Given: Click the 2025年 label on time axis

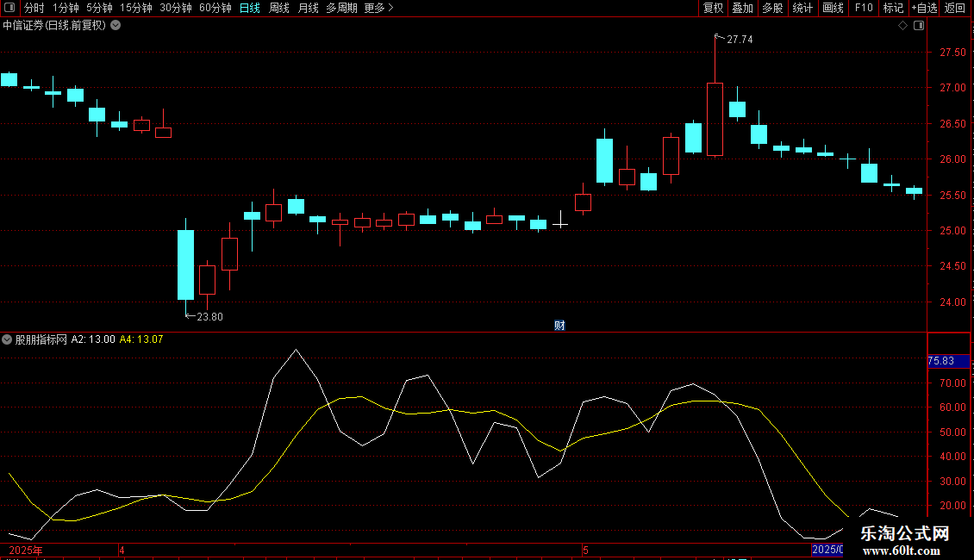Looking at the screenshot, I should coord(26,550).
